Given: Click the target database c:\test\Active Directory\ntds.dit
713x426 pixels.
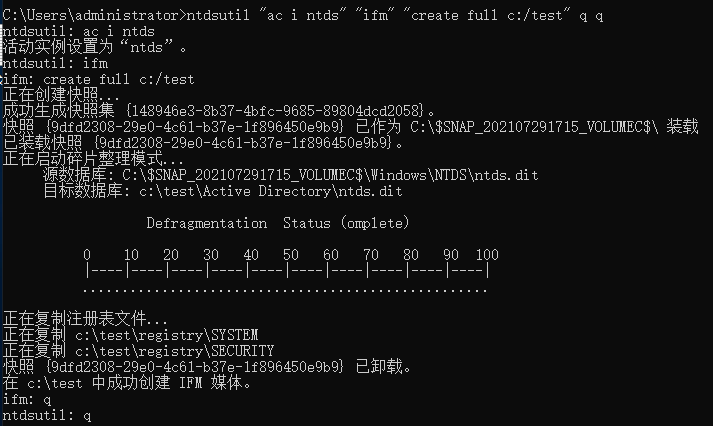Looking at the screenshot, I should pos(271,191).
